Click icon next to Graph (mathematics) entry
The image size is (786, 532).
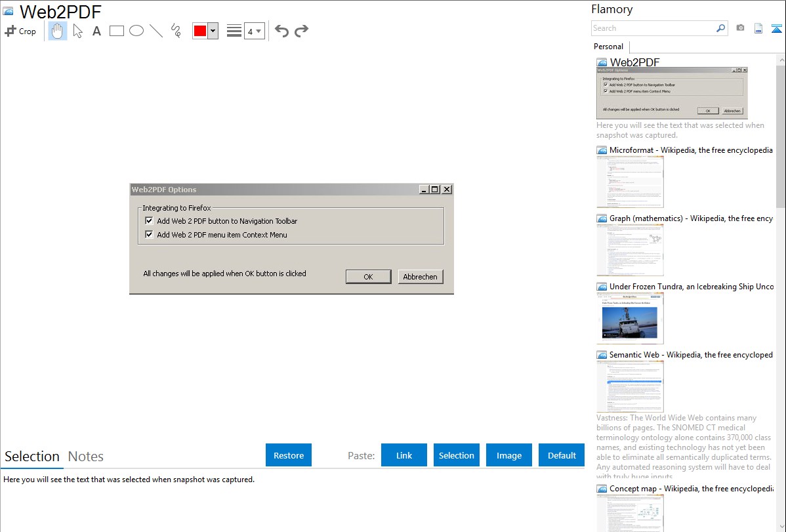[x=602, y=218]
